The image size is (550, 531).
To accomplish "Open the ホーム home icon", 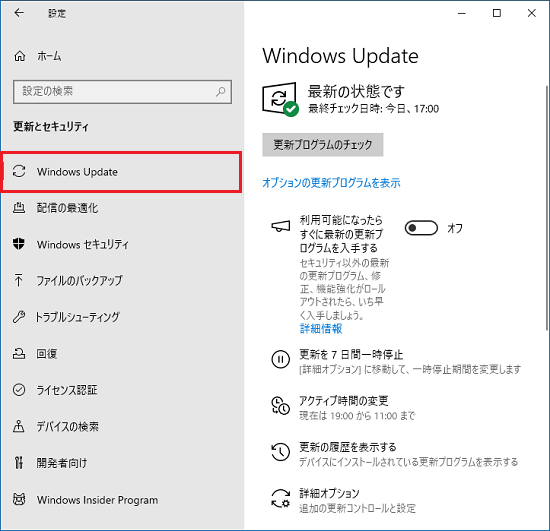I will click(20, 56).
